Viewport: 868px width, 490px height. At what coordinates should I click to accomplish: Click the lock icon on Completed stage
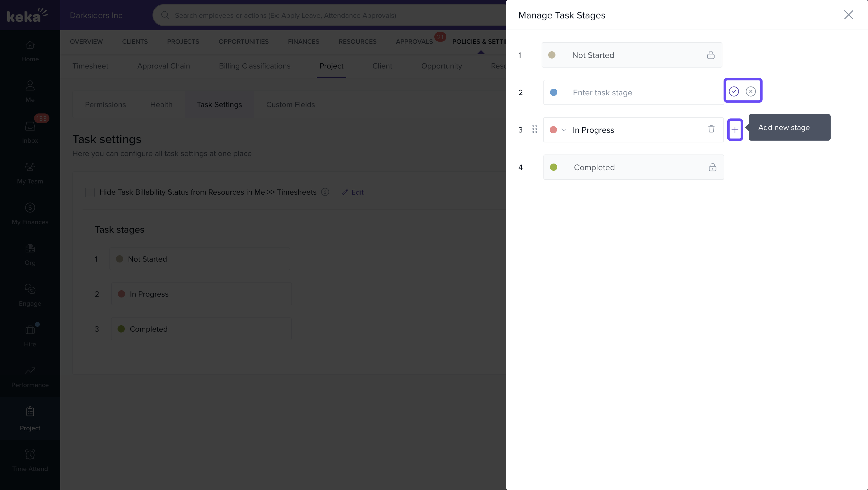tap(712, 167)
